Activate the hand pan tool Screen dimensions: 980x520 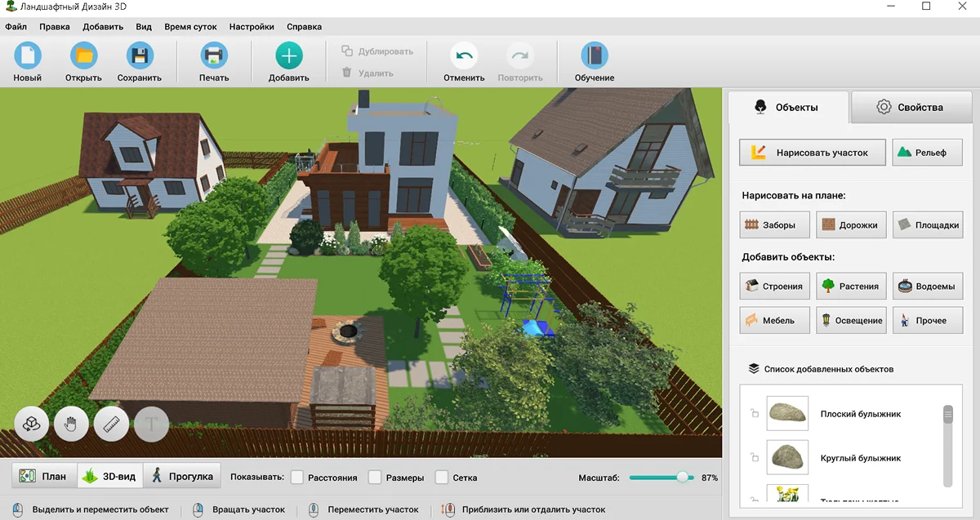pos(71,424)
